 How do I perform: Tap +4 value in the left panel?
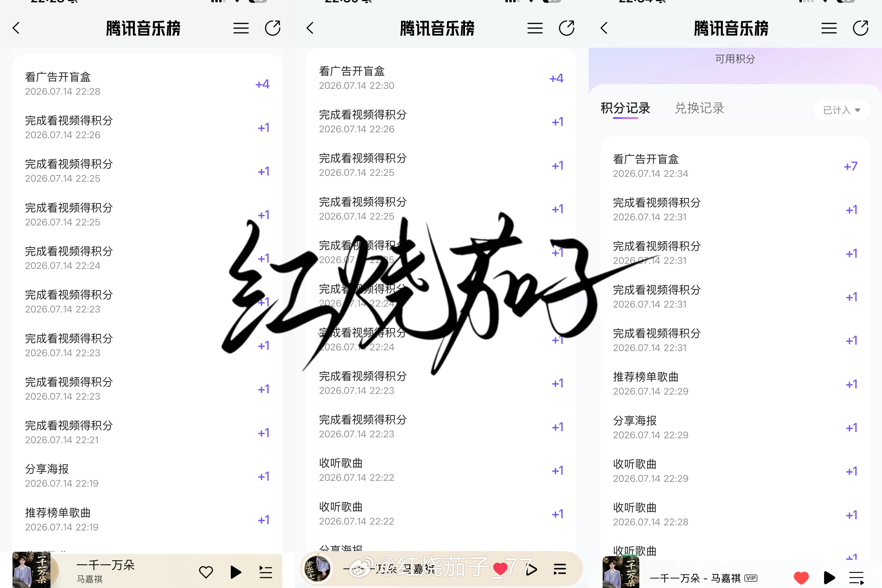pos(262,84)
